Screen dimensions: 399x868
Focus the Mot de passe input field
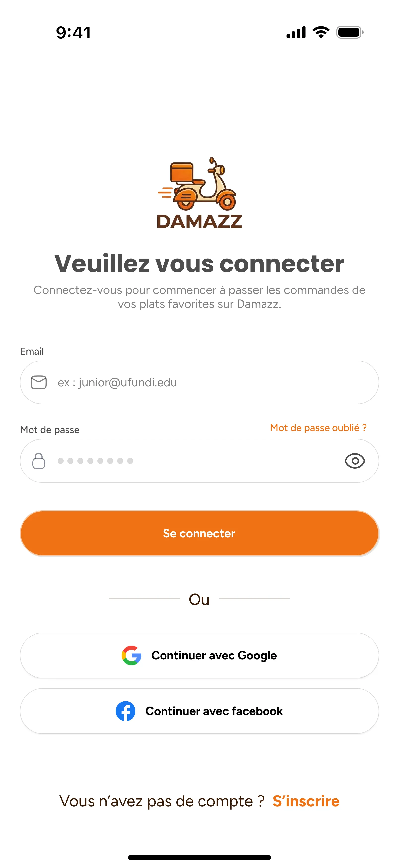pyautogui.click(x=199, y=461)
